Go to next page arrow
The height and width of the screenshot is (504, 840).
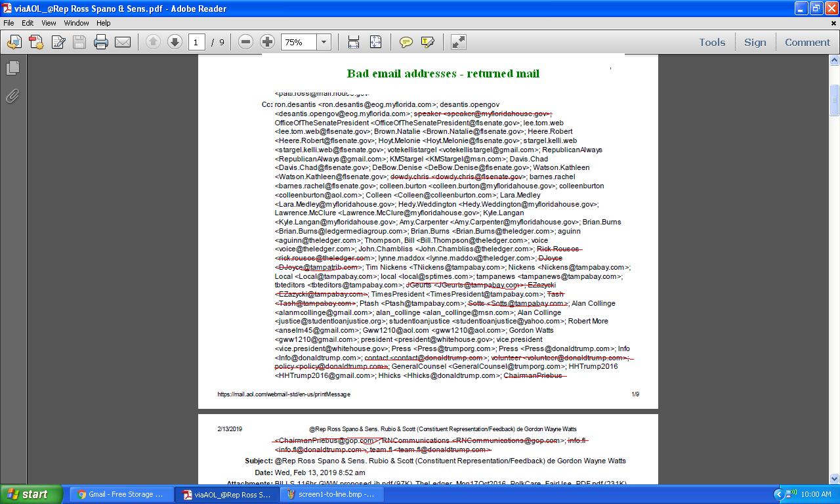tap(175, 42)
